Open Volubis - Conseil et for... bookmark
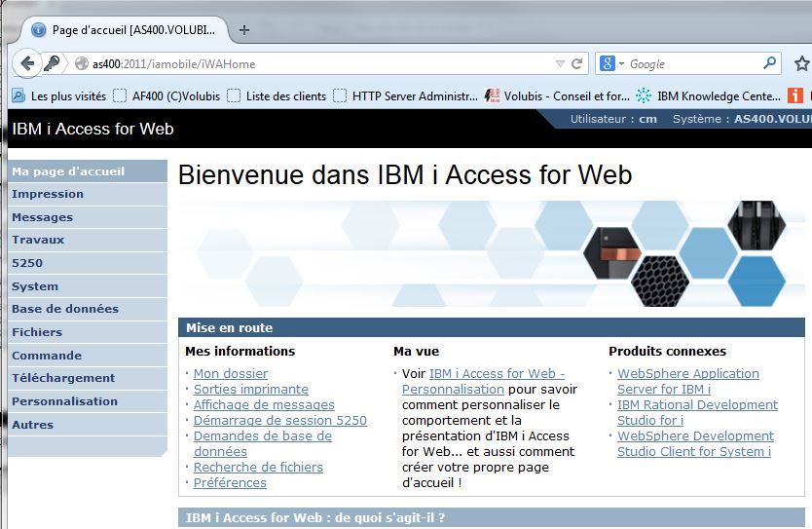 [557, 95]
